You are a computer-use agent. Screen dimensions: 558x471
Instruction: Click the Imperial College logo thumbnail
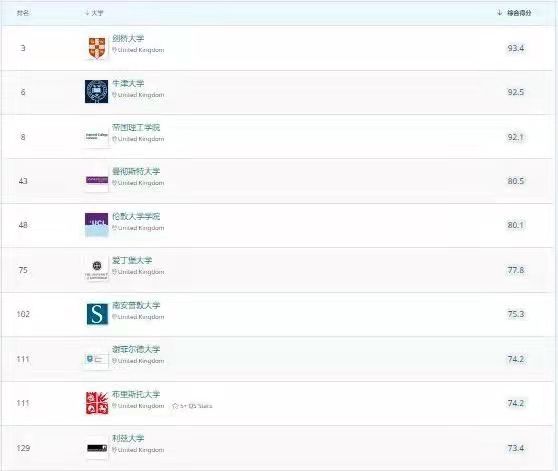96,136
